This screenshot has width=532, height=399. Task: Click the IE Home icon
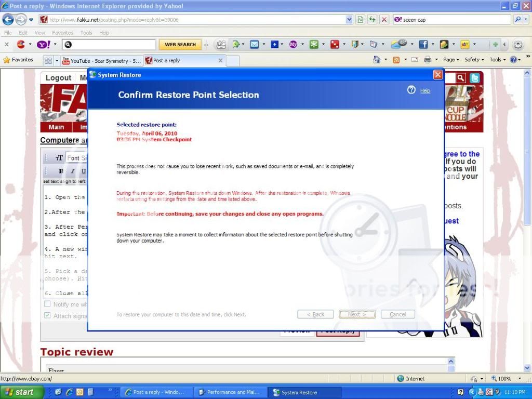377,60
